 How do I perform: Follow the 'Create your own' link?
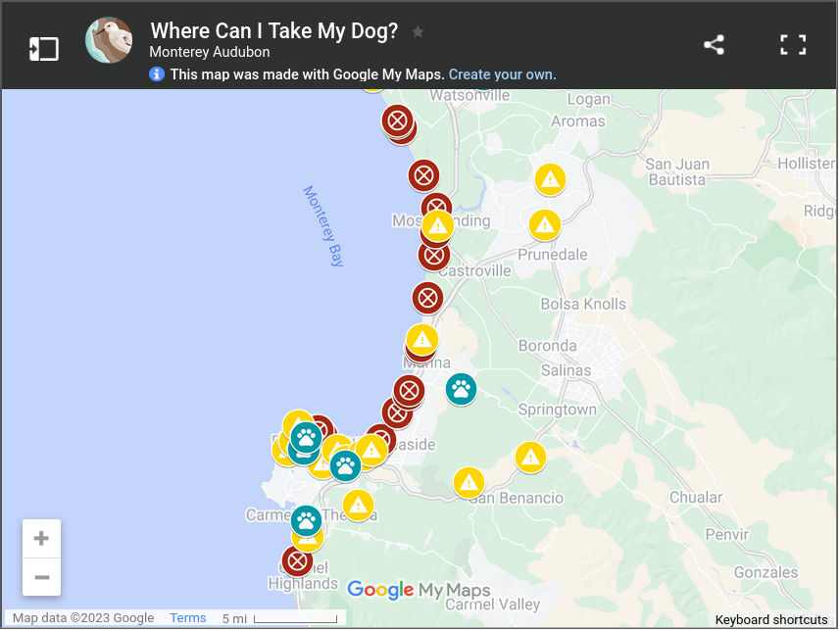pyautogui.click(x=502, y=74)
